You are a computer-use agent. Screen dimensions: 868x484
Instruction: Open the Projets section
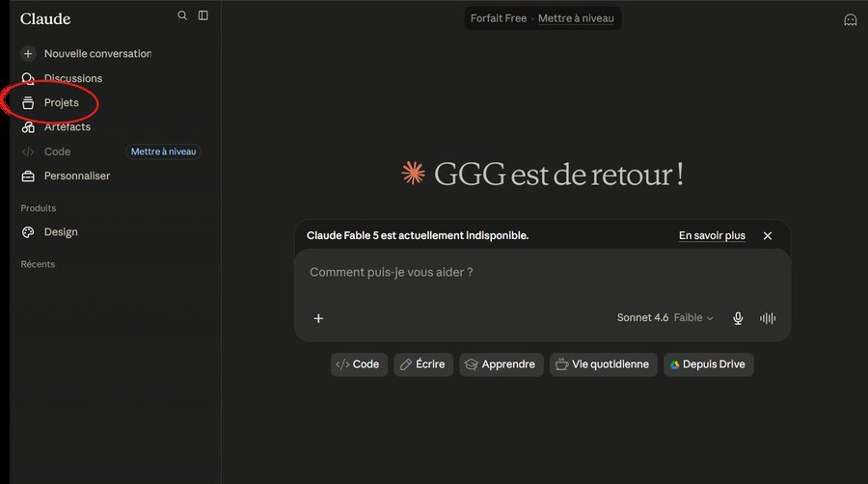pyautogui.click(x=62, y=103)
